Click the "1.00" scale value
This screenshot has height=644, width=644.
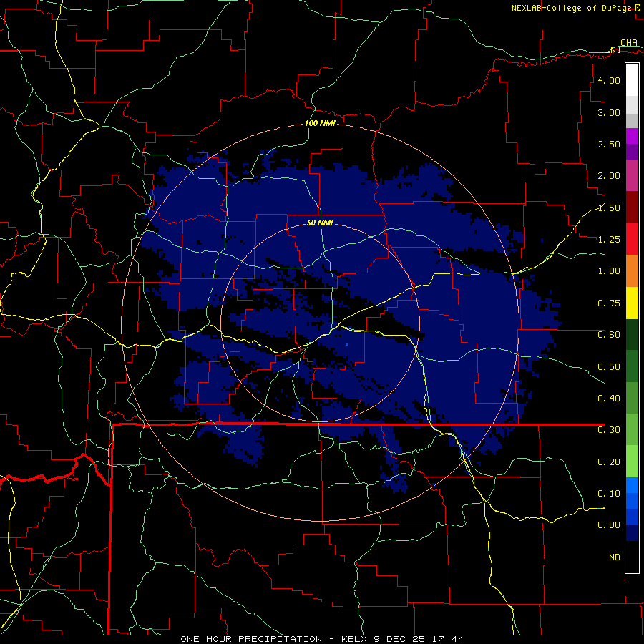(x=609, y=271)
